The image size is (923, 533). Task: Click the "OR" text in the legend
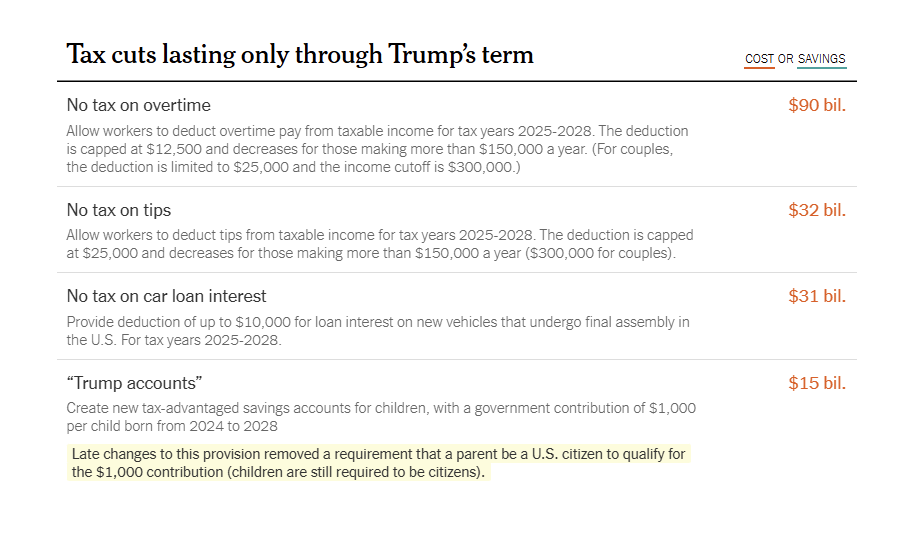click(786, 59)
